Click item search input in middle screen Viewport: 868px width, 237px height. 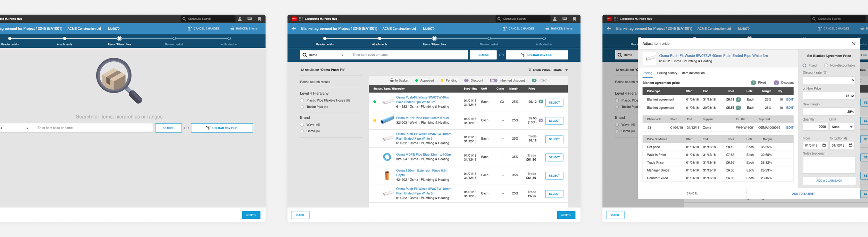(x=408, y=55)
